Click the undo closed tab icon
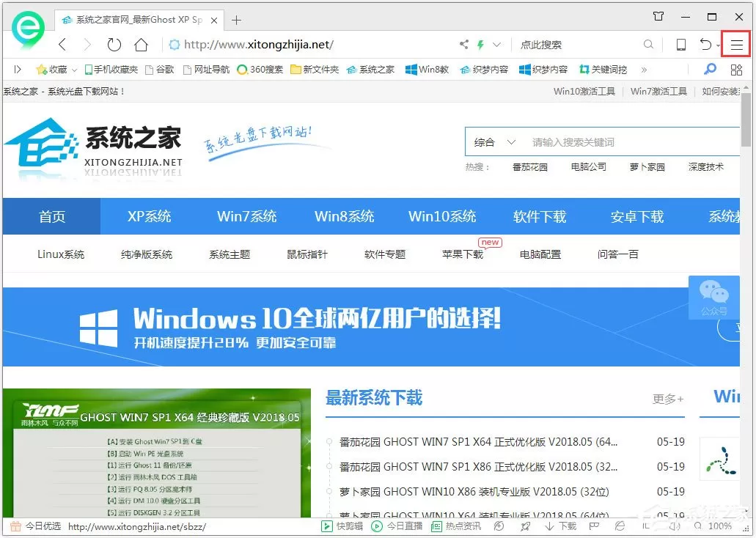The width and height of the screenshot is (756, 538). click(705, 45)
